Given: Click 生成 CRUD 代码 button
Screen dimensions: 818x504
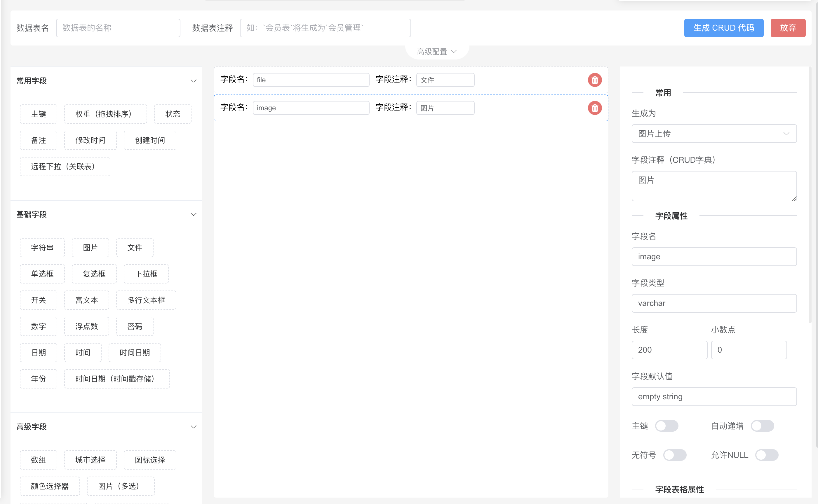Looking at the screenshot, I should [724, 27].
